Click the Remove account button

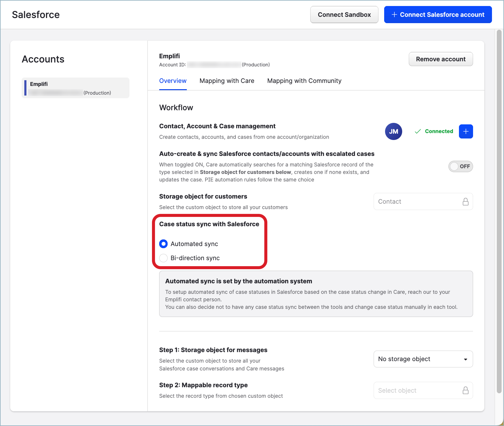441,59
